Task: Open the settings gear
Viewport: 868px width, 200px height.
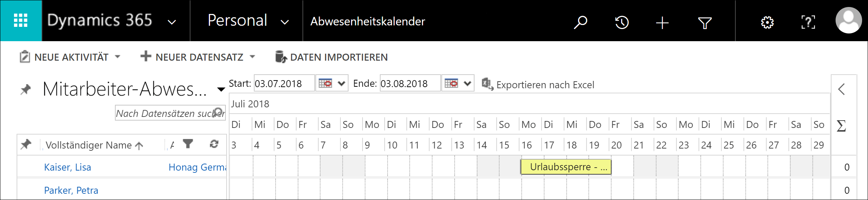Action: (x=767, y=22)
